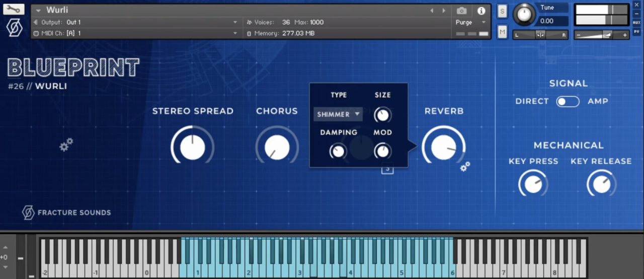Click the +0 octave offset value beside the keyboard

pos(4,257)
